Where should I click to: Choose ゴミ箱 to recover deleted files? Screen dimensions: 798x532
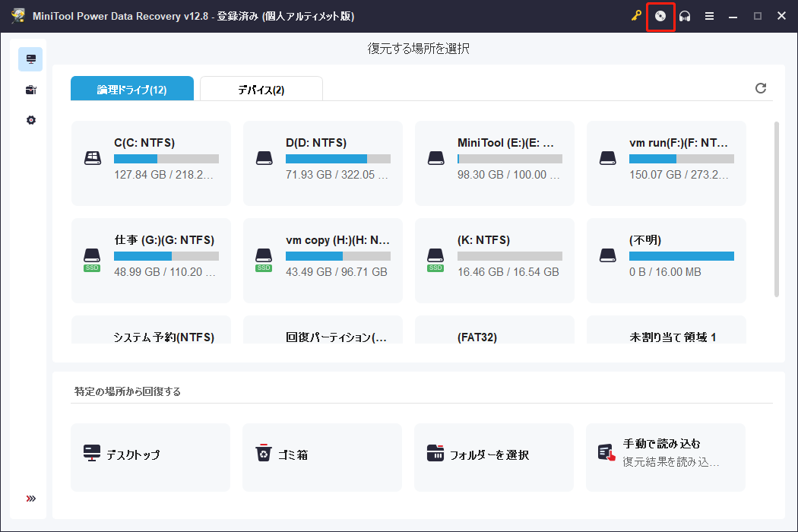tap(321, 456)
